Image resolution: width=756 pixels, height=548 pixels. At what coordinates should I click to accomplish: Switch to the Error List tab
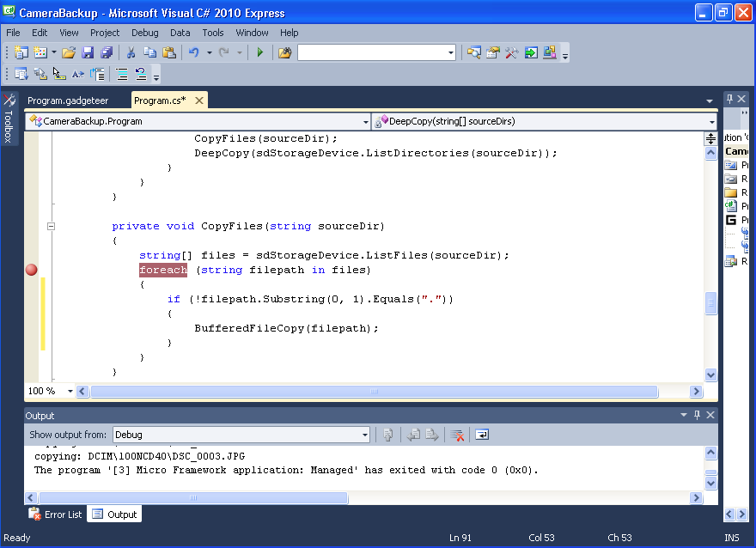click(55, 515)
